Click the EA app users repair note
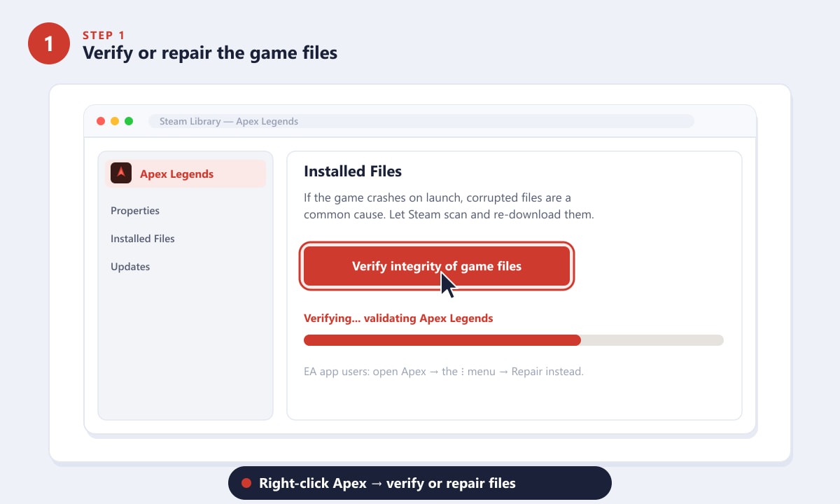 click(x=444, y=372)
